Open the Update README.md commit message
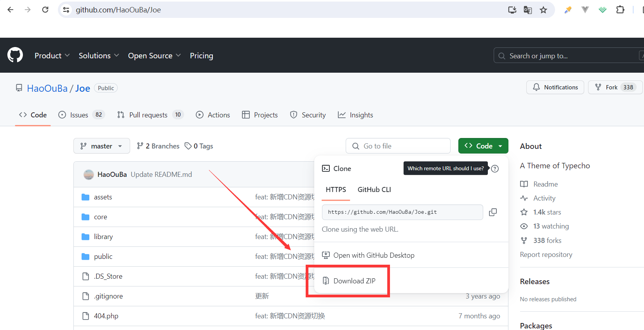This screenshot has height=330, width=644. [x=161, y=175]
